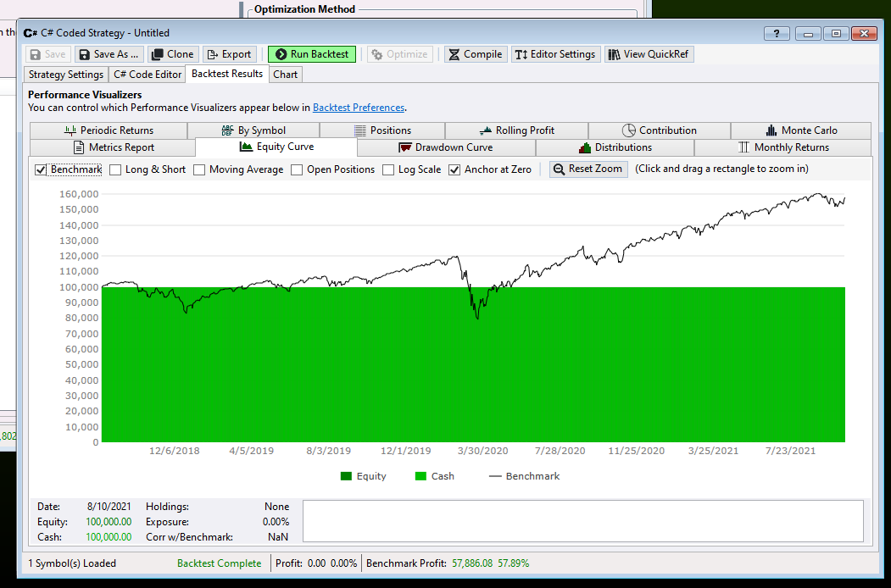Click the empty text box beside Holdings
Image resolution: width=891 pixels, height=588 pixels.
click(582, 520)
